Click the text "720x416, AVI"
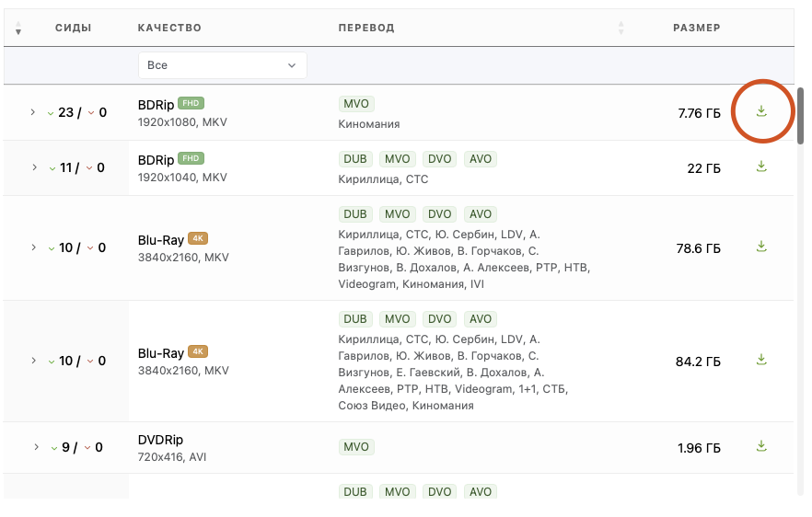The image size is (812, 517). 172,457
